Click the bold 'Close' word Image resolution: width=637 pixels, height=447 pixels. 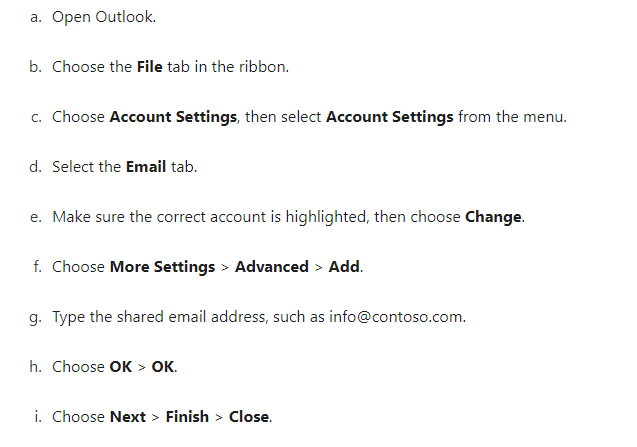tap(249, 417)
